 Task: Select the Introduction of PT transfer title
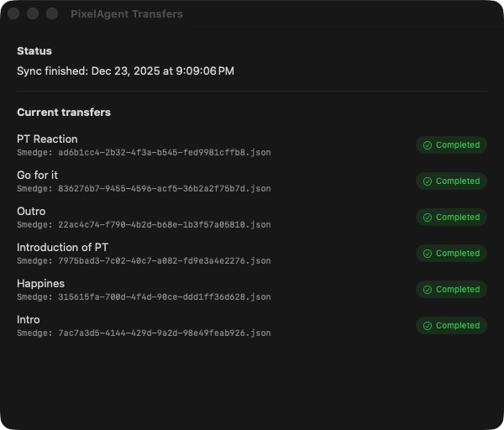(62, 247)
